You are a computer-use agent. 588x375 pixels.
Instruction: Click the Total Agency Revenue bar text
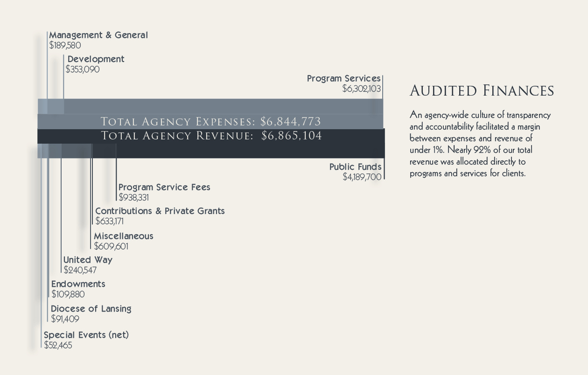pos(211,136)
